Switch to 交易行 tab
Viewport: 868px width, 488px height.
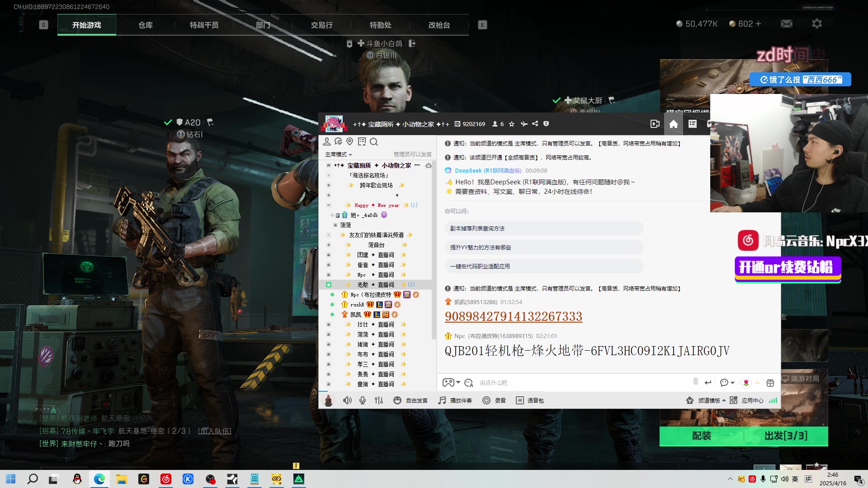coord(321,25)
